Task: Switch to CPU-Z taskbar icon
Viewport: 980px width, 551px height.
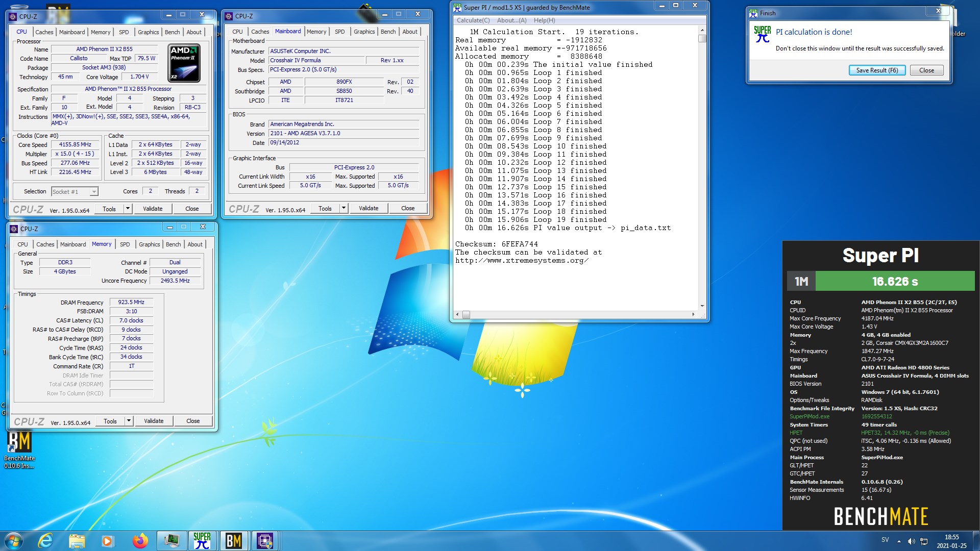Action: click(265, 541)
